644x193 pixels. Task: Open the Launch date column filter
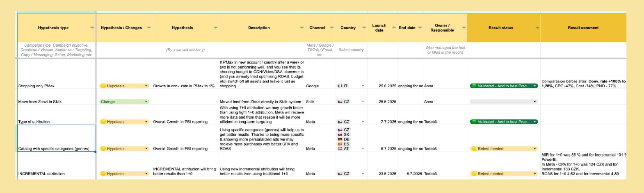394,28
